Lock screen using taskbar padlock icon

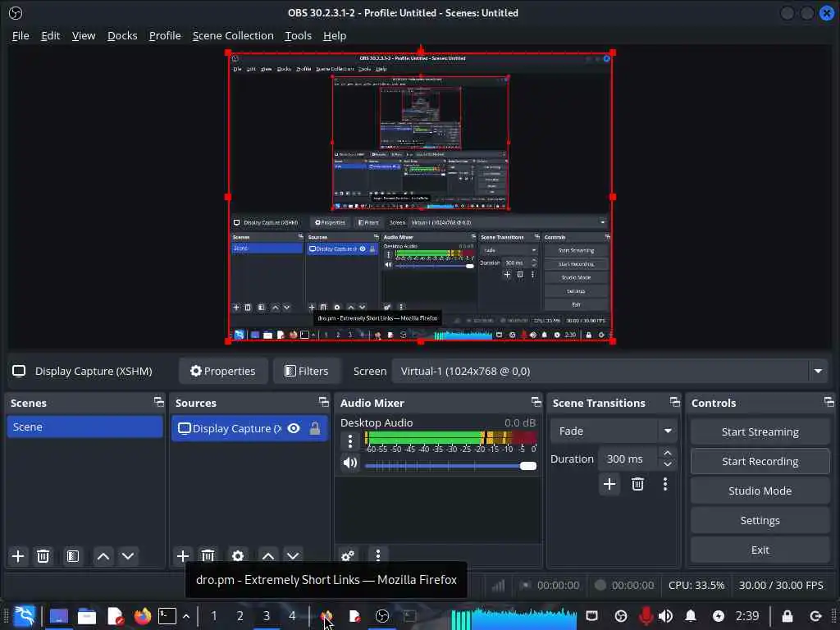[x=787, y=616]
